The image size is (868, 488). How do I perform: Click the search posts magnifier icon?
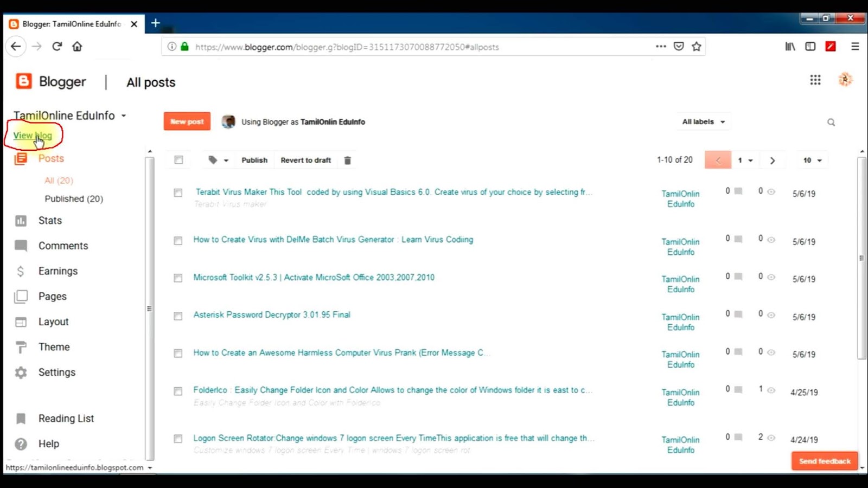831,123
